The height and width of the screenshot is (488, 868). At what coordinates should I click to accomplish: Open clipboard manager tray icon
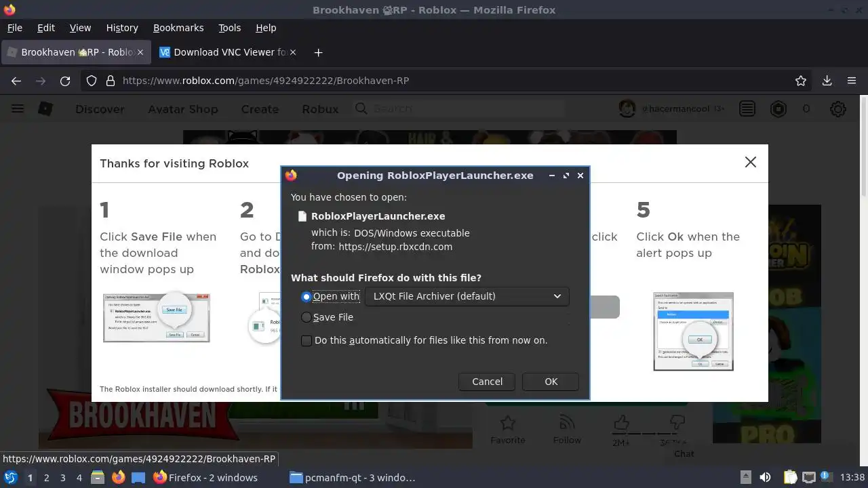(790, 477)
